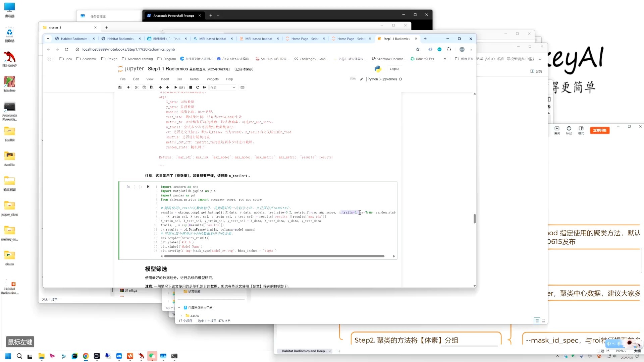Cut selected cell using scissors icon
Screen dimensions: 644x362
point(137,87)
